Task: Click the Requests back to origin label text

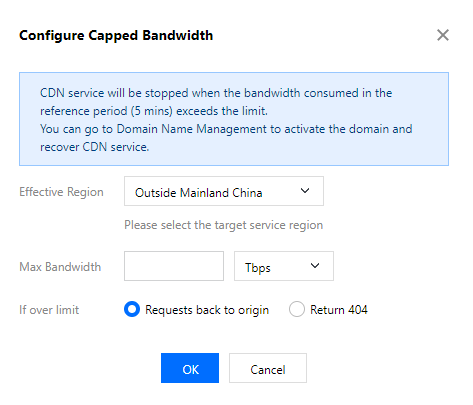Action: pyautogui.click(x=207, y=310)
